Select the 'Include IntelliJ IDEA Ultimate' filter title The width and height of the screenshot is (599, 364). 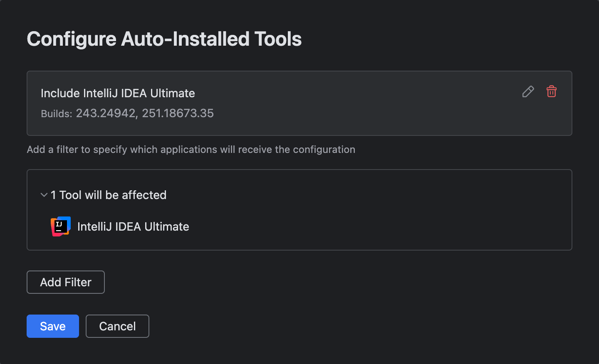(118, 93)
